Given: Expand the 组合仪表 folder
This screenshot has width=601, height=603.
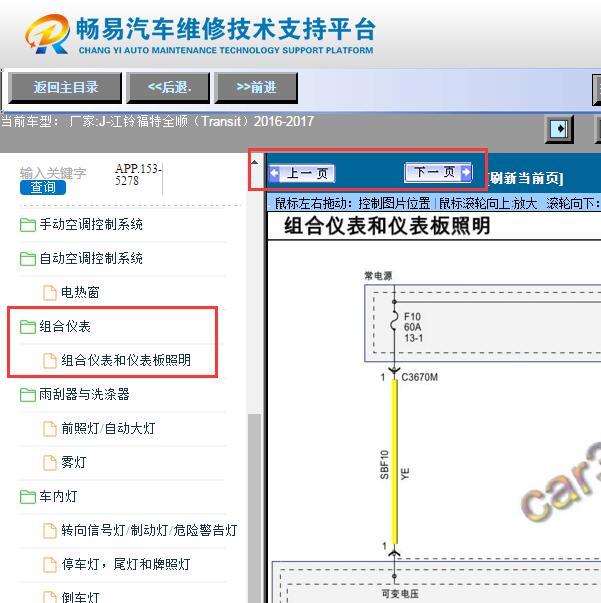Looking at the screenshot, I should pyautogui.click(x=65, y=326).
